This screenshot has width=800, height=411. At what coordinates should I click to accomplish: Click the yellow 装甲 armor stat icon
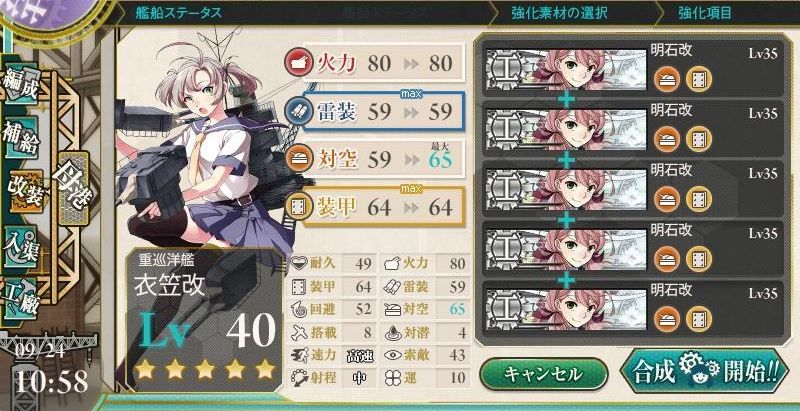(296, 208)
